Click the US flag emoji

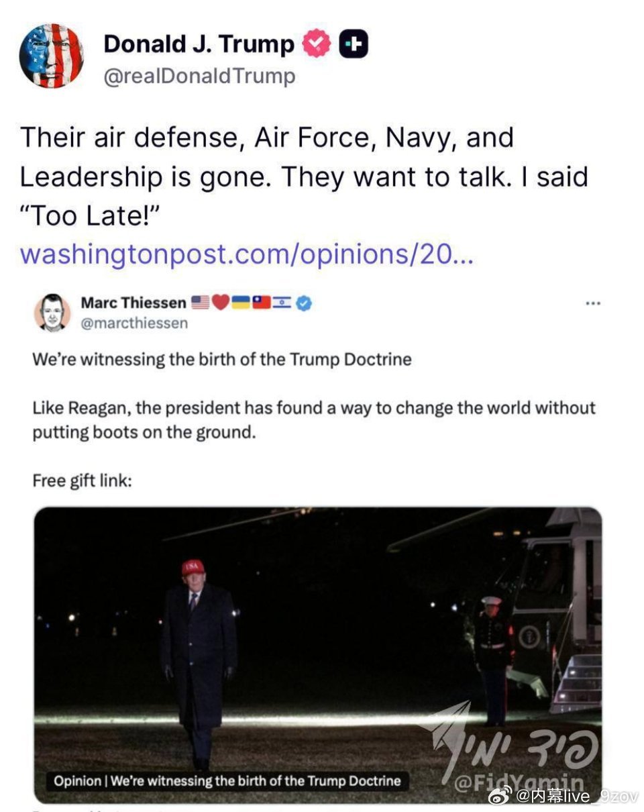click(200, 303)
